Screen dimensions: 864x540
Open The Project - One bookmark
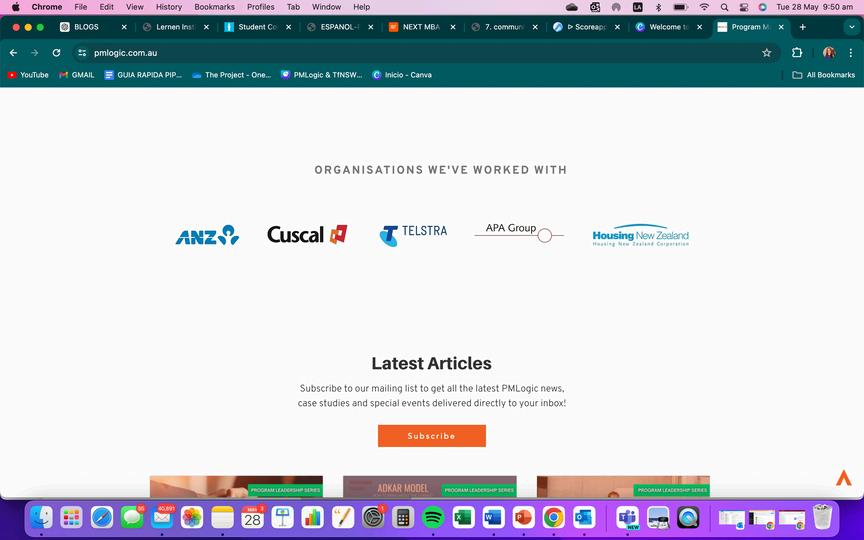pos(231,75)
